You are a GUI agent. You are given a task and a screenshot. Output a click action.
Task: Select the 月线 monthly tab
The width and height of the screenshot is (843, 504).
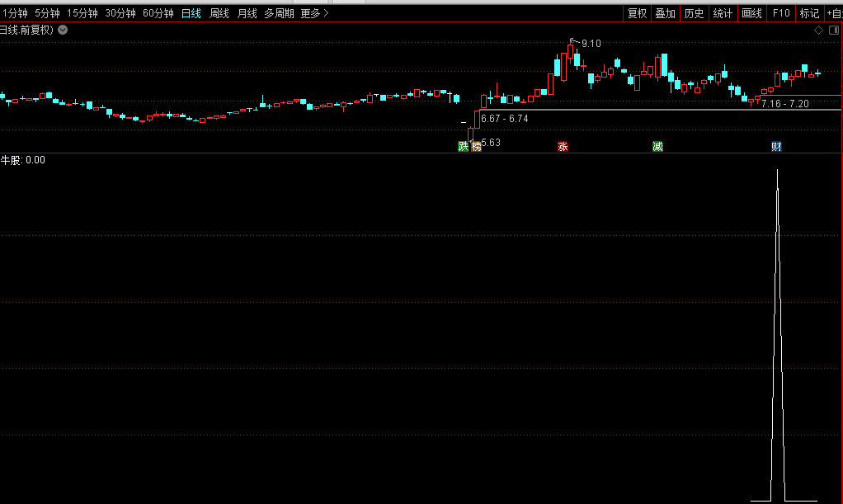point(247,13)
